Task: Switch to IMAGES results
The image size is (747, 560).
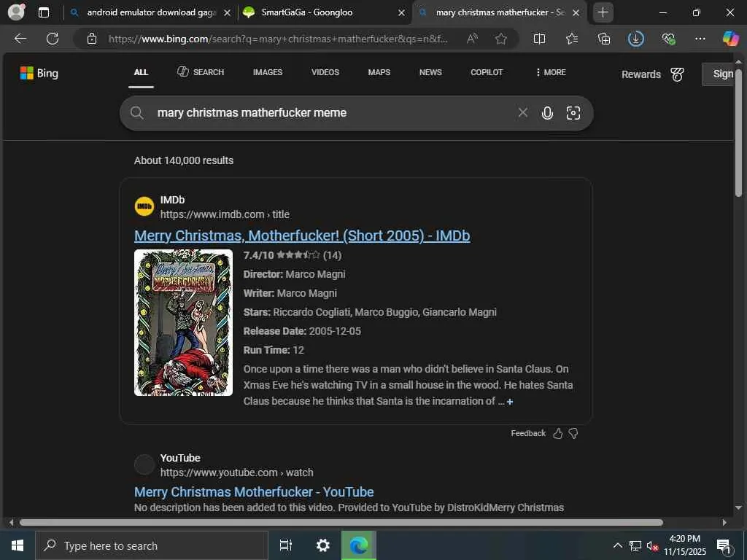Action: pyautogui.click(x=268, y=72)
